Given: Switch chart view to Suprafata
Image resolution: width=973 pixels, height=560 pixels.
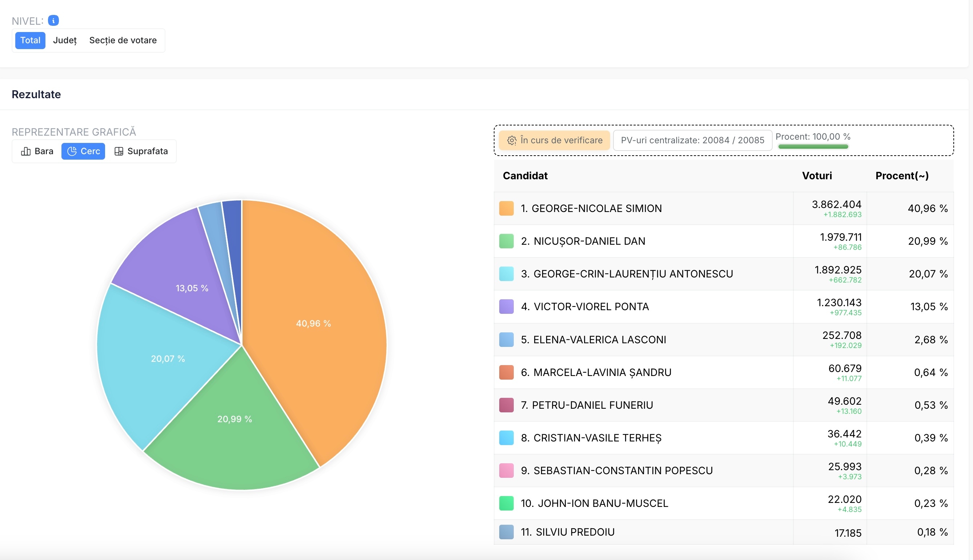Looking at the screenshot, I should pos(141,151).
